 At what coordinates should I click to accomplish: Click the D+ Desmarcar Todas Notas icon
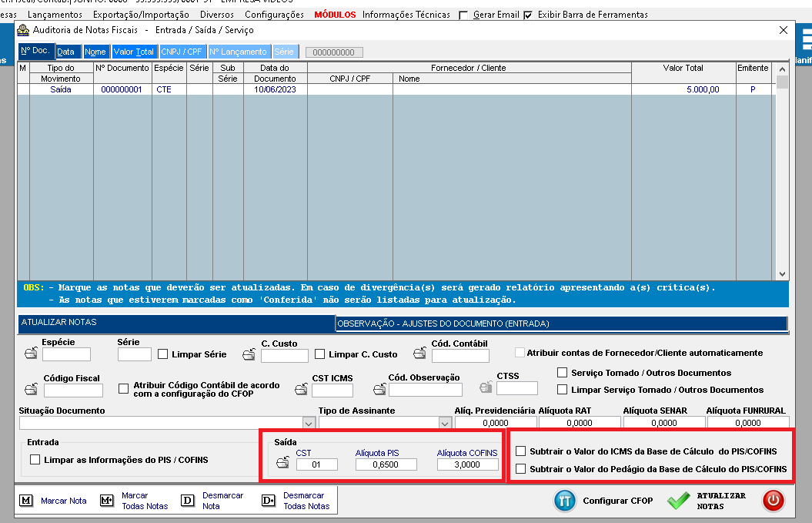(269, 501)
